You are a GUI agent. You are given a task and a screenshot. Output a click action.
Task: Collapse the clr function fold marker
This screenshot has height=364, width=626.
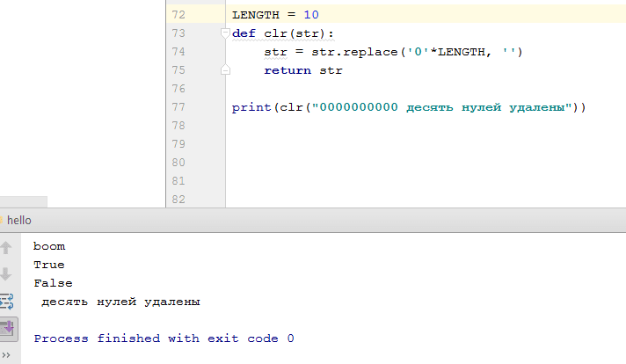pos(225,33)
